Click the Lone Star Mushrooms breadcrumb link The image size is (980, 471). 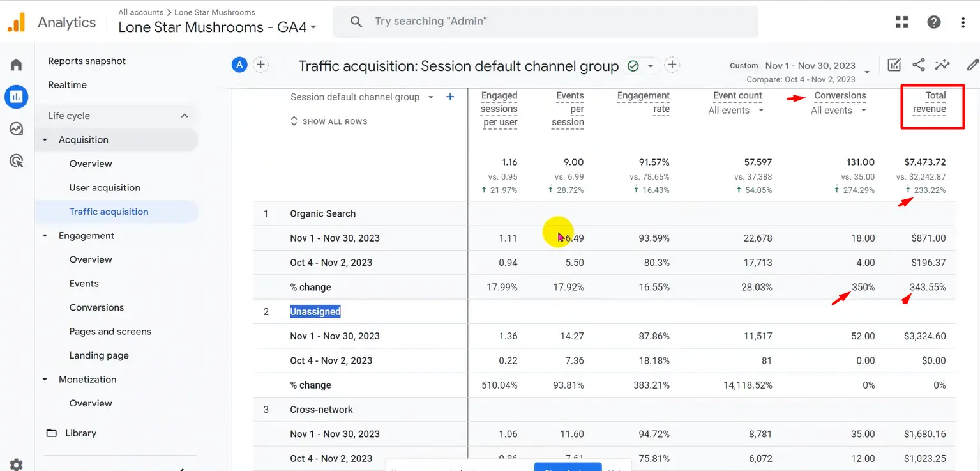click(x=215, y=12)
